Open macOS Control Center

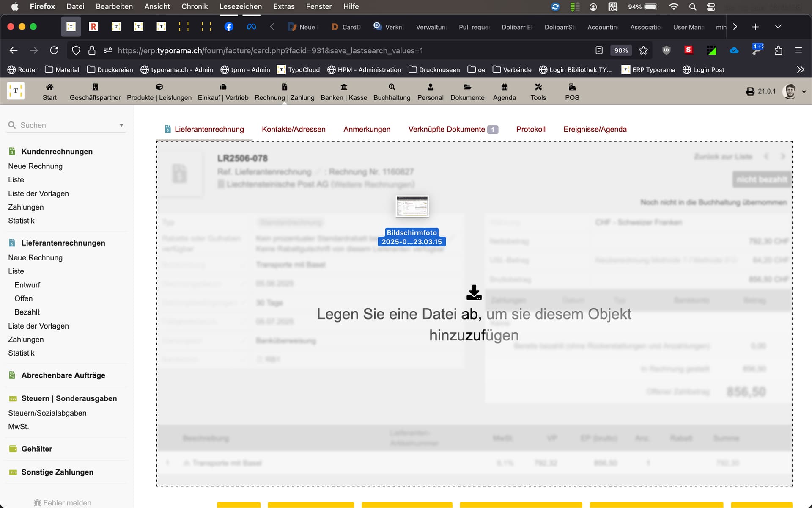click(x=711, y=7)
